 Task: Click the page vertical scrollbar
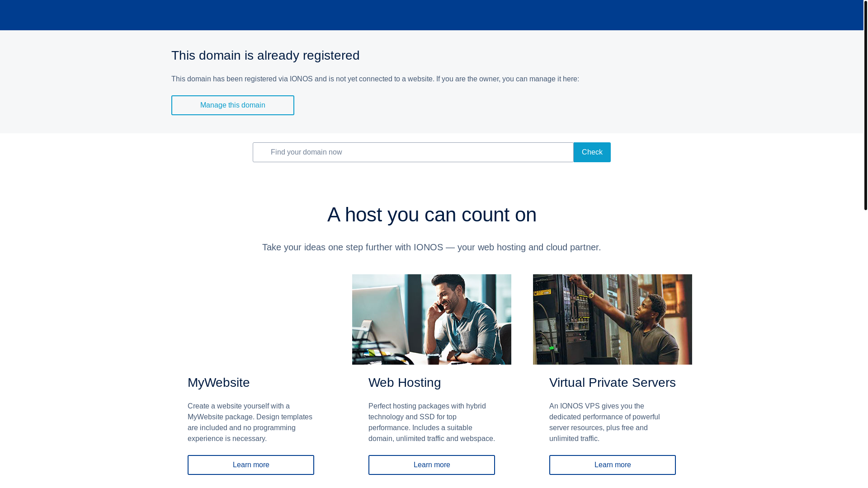point(866,105)
